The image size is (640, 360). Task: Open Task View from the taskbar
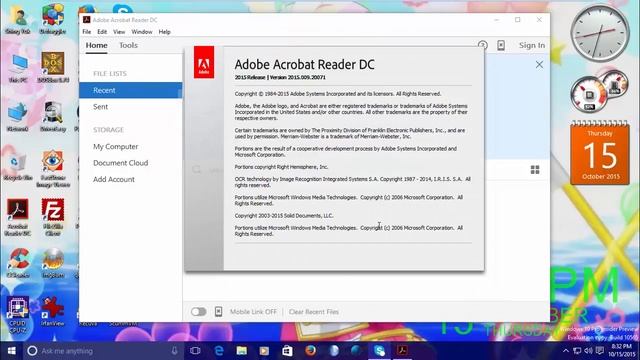click(195, 351)
